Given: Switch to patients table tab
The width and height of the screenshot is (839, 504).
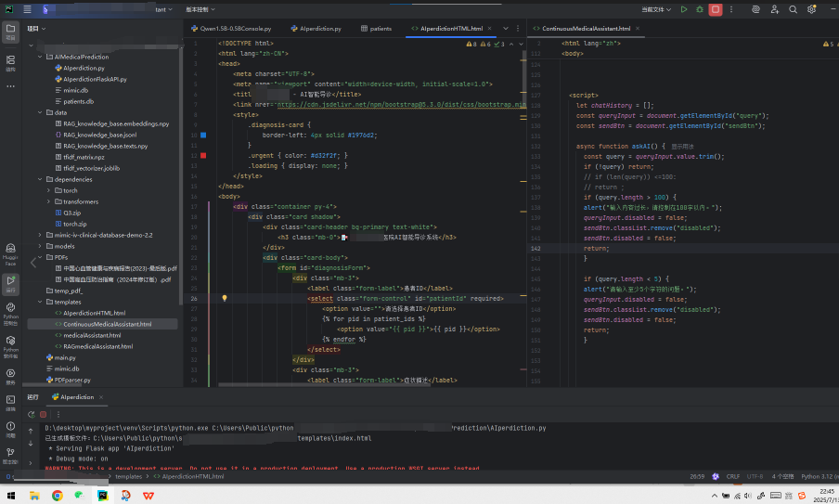Looking at the screenshot, I should click(376, 29).
